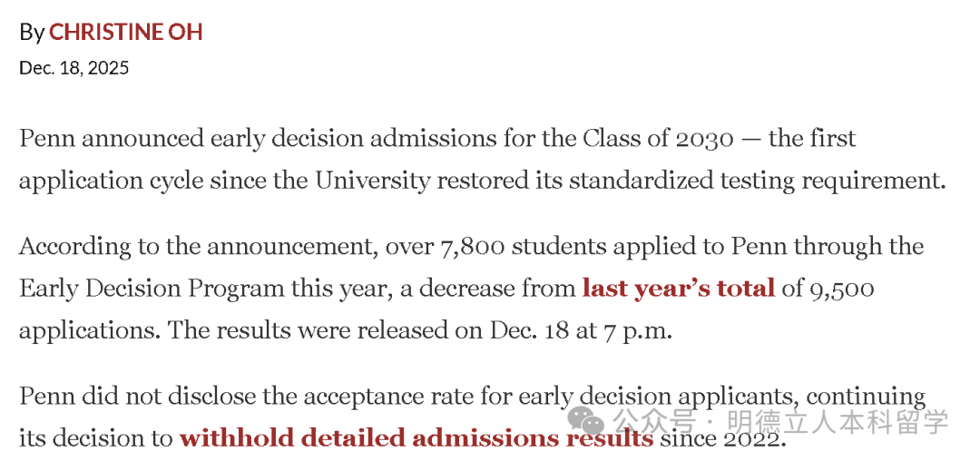Follow the "last year's total" link
The width and height of the screenshot is (980, 461).
pyautogui.click(x=678, y=289)
